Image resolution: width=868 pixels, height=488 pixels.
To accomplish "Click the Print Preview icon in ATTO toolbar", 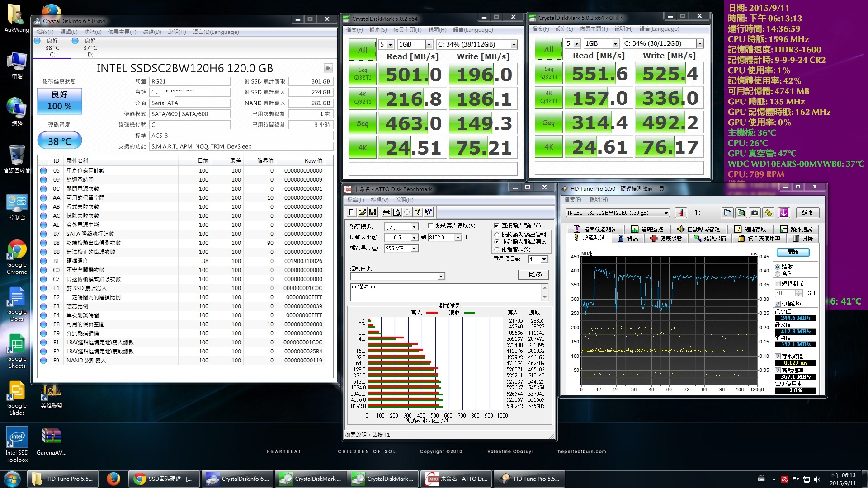I will click(396, 212).
